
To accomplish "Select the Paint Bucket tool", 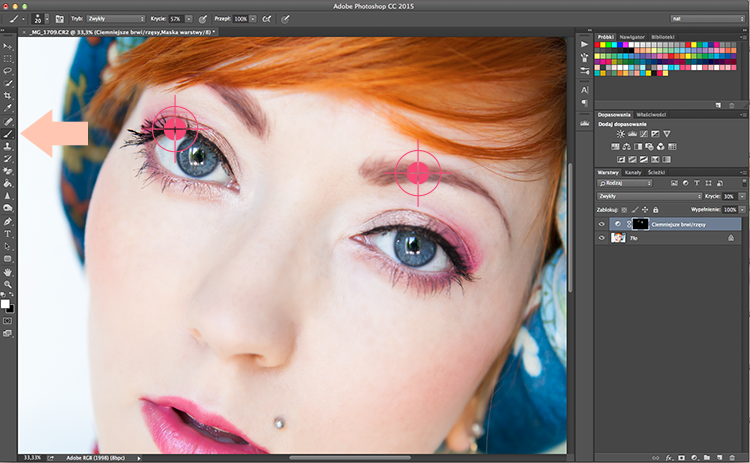I will (8, 183).
